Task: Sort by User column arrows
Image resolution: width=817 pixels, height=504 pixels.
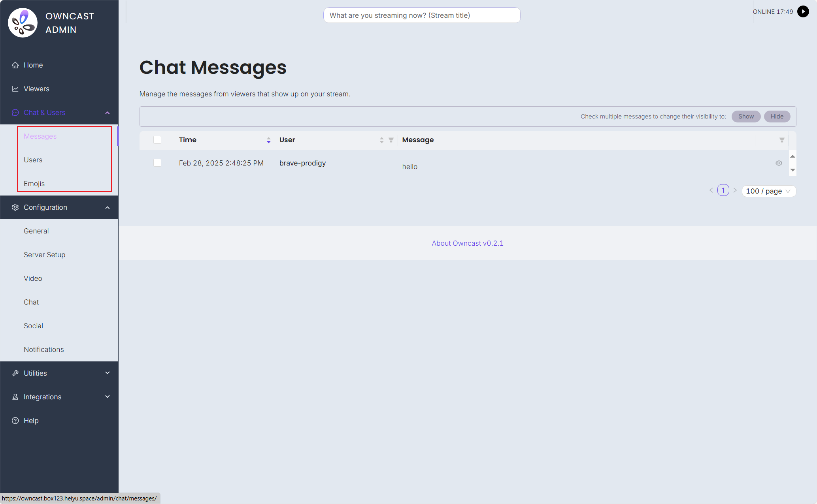Action: pos(381,140)
